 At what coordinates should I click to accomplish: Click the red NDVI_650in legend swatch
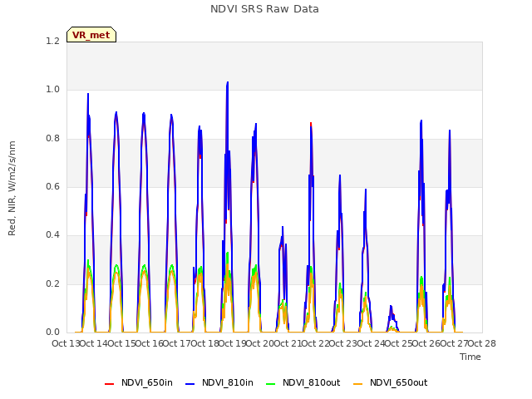(109, 384)
